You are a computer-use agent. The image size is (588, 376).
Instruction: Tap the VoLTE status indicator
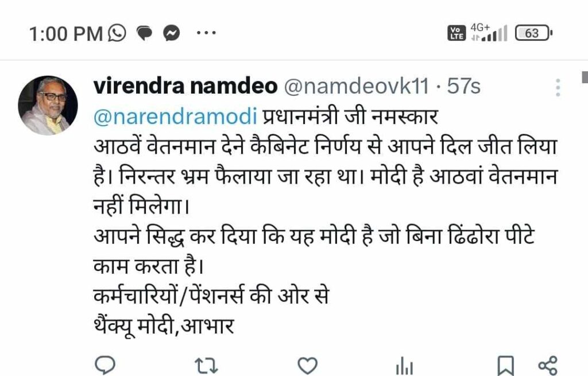coord(457,33)
